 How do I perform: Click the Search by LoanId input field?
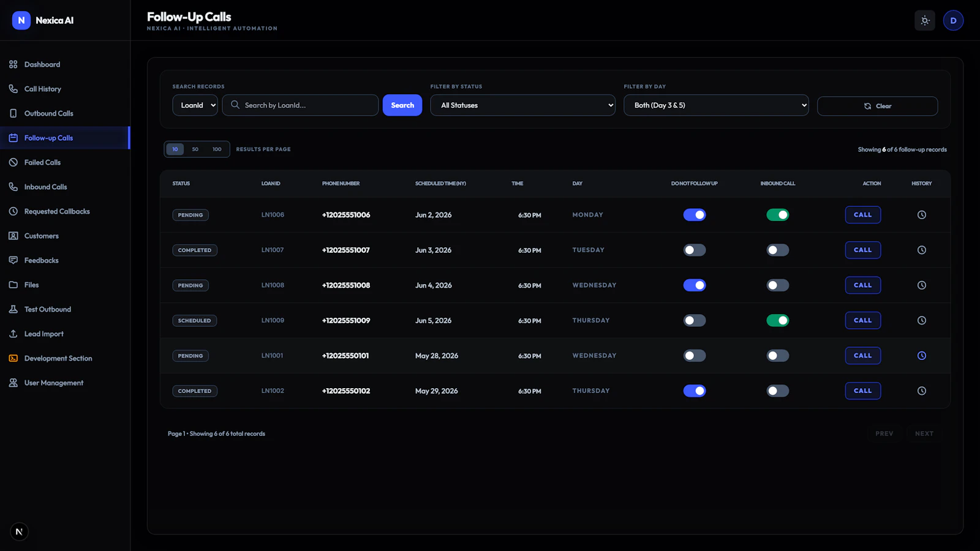300,105
